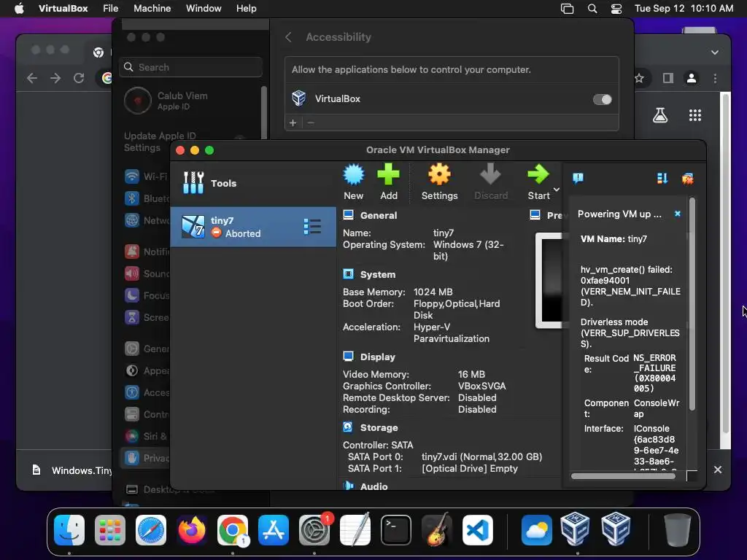Select the tiny7 virtual machine
Screen dimensions: 747x560
253,227
